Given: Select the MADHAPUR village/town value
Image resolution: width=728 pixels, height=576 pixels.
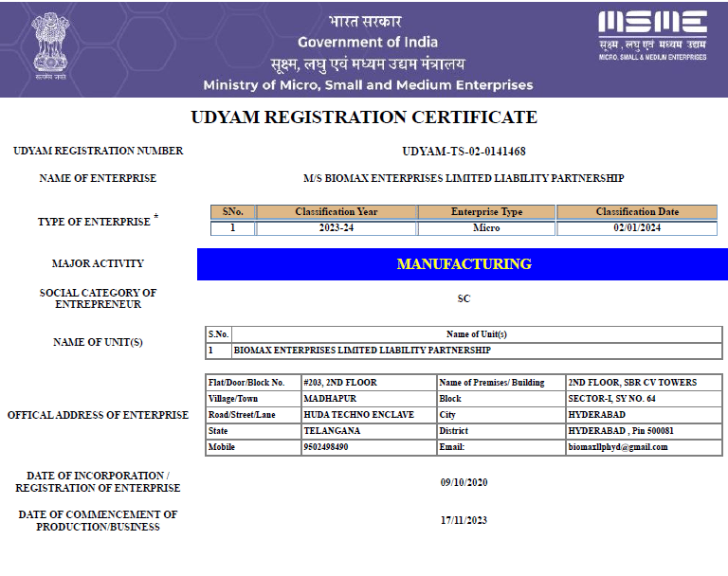Looking at the screenshot, I should pos(369,399).
